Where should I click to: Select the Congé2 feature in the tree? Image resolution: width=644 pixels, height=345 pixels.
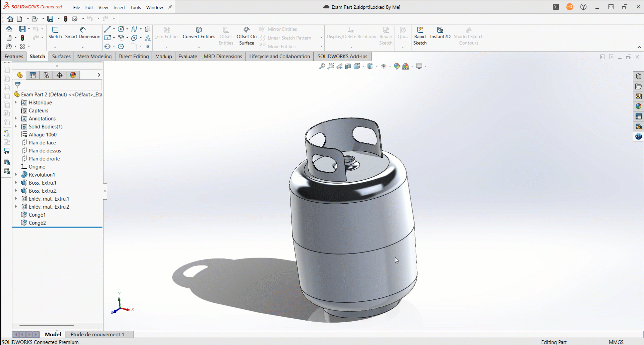click(x=37, y=223)
